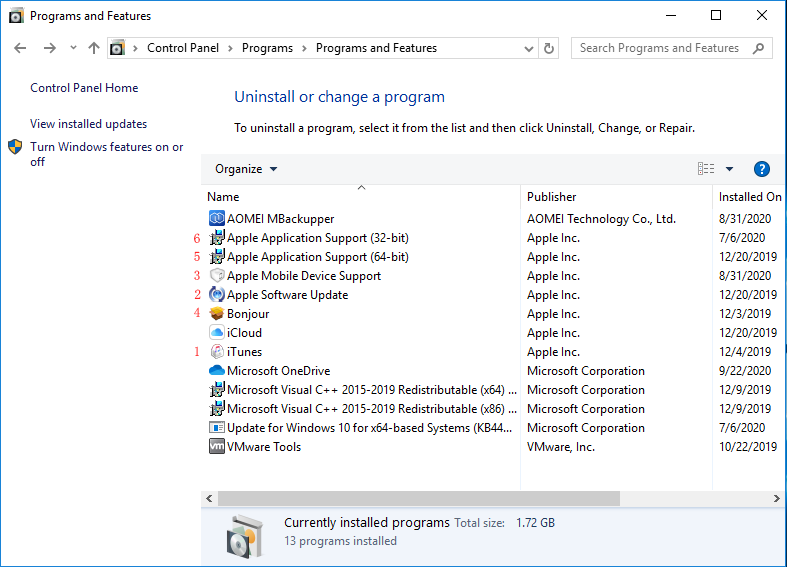Click the refresh button in address bar

click(549, 48)
